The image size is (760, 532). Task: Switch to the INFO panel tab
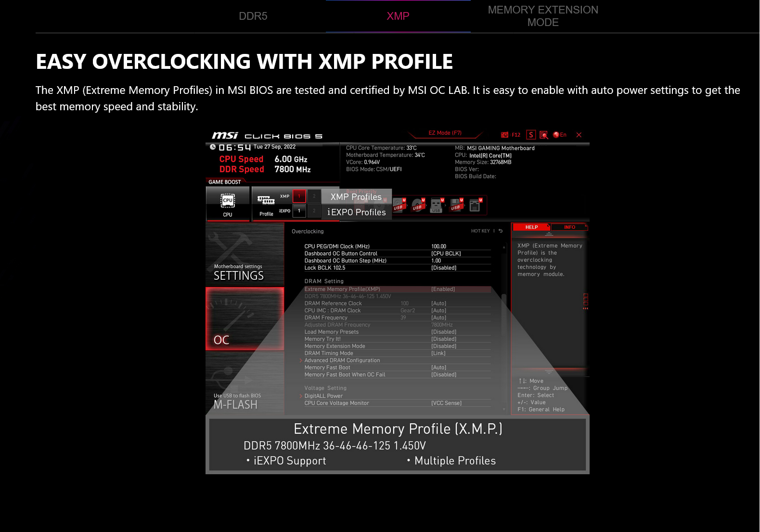[x=569, y=227]
